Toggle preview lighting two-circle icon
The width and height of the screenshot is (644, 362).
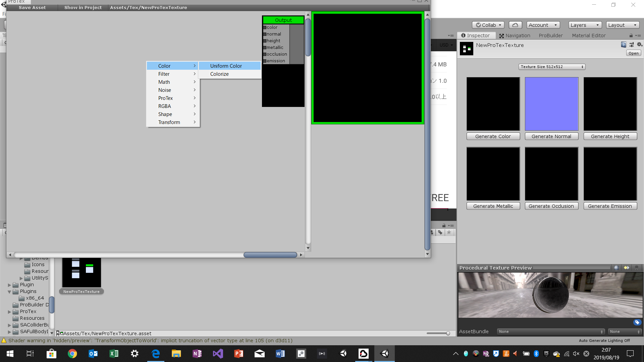click(626, 268)
